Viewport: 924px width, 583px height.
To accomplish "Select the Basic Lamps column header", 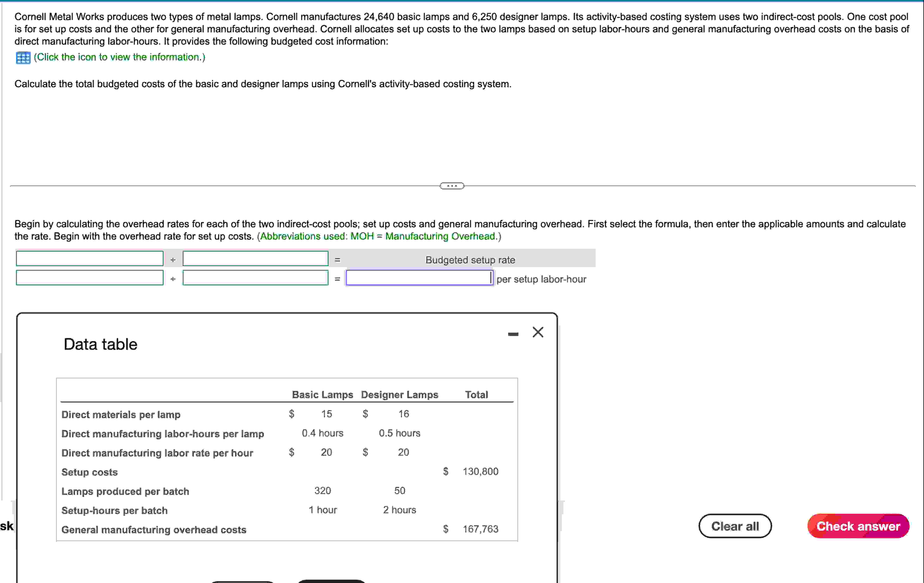I will [x=322, y=395].
